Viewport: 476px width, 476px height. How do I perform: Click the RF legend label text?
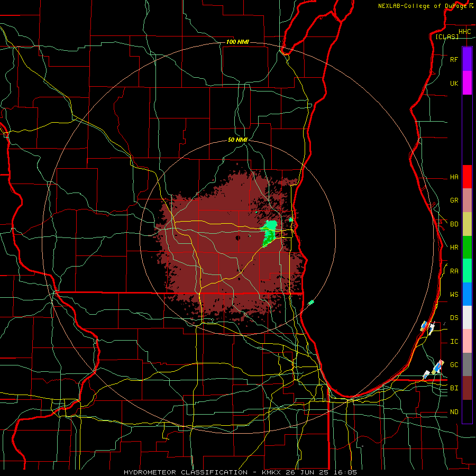(x=454, y=60)
